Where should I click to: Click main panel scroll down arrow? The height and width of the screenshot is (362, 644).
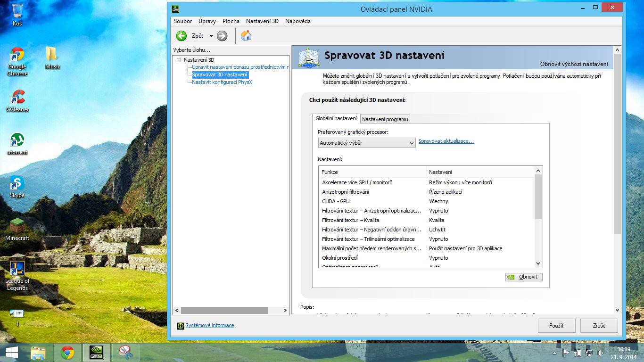tap(618, 310)
